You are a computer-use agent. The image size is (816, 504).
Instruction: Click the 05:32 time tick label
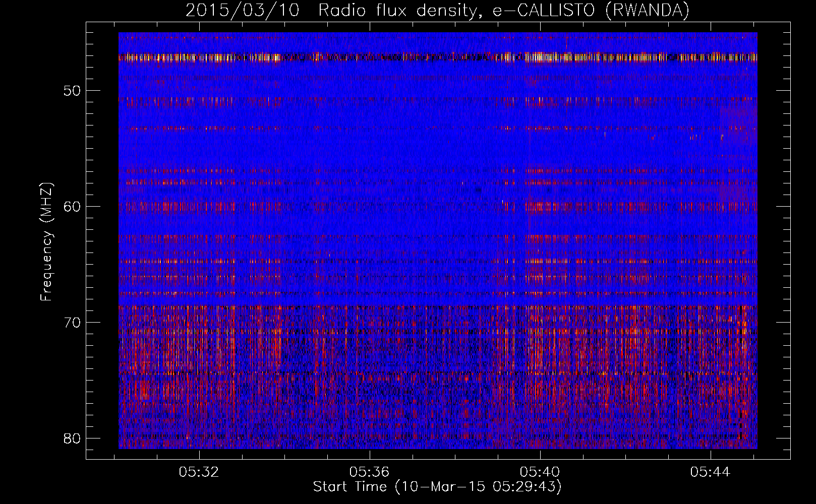click(x=199, y=472)
